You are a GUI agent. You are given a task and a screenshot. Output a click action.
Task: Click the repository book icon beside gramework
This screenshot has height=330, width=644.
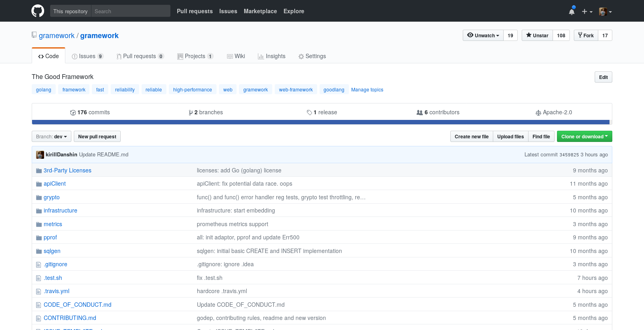34,35
